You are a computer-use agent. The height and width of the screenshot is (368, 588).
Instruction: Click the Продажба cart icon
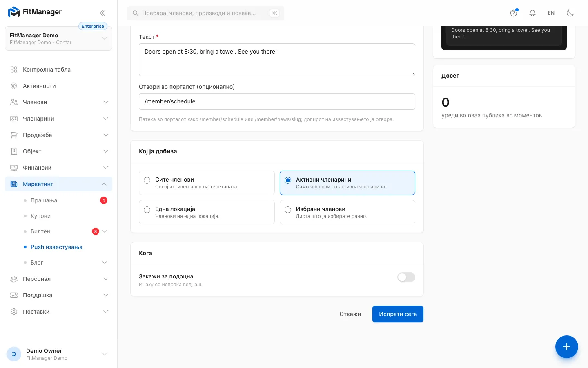point(14,135)
